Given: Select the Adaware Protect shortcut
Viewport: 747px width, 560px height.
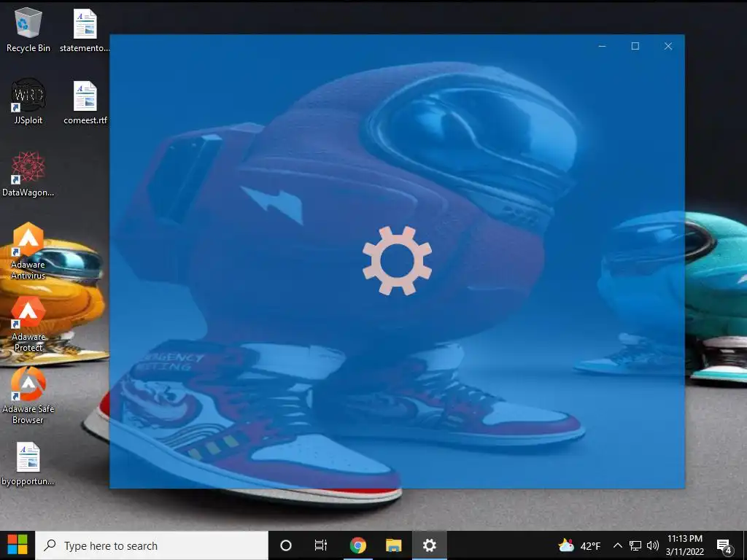Looking at the screenshot, I should (28, 324).
